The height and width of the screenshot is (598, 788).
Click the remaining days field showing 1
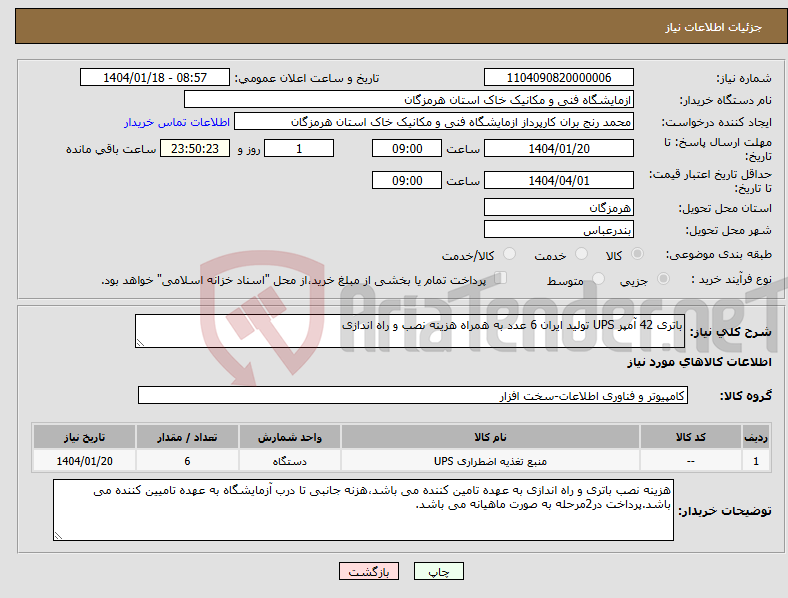[299, 148]
